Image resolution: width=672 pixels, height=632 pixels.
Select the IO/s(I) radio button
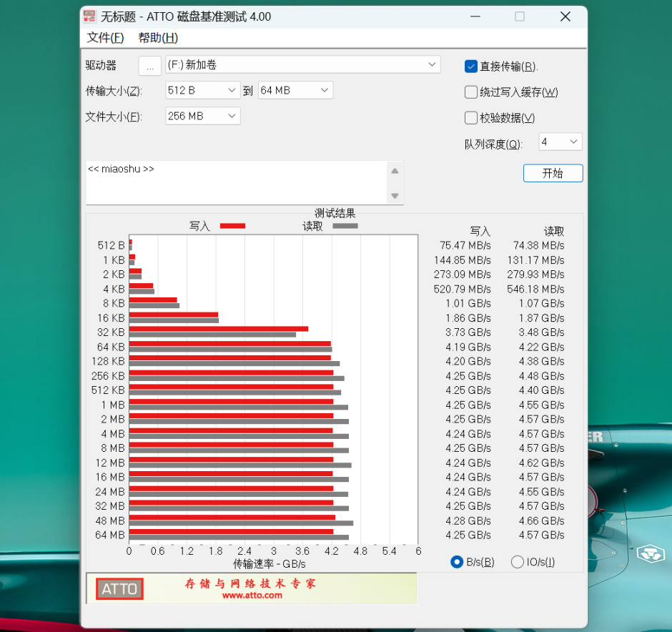point(518,562)
